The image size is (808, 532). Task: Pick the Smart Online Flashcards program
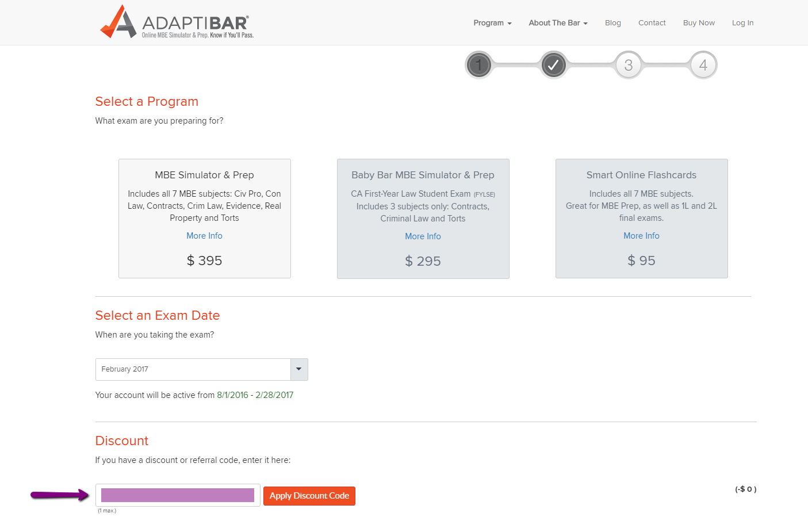(x=641, y=175)
